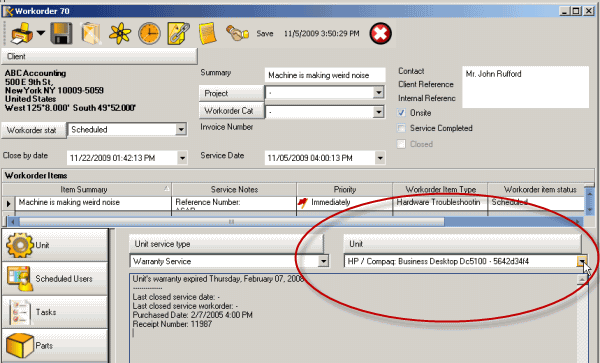This screenshot has height=363, width=600.
Task: Click the red X delete icon
Action: pos(380,34)
